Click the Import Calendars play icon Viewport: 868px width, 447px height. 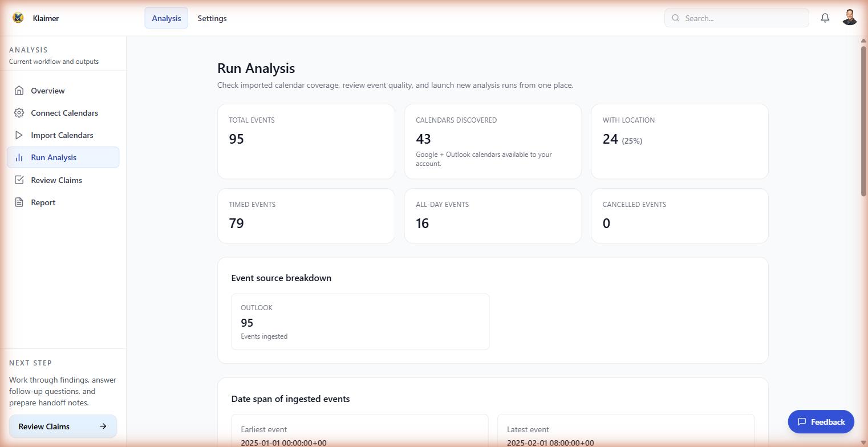(19, 135)
